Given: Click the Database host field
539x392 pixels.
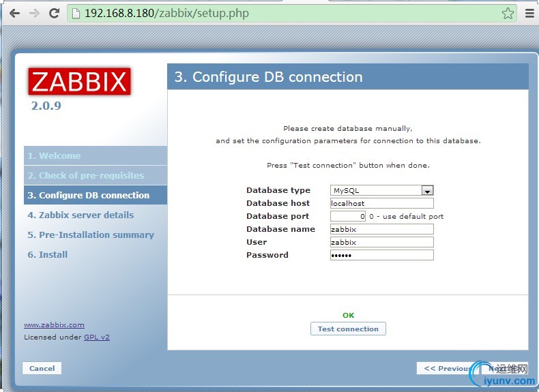Looking at the screenshot, I should coord(381,203).
